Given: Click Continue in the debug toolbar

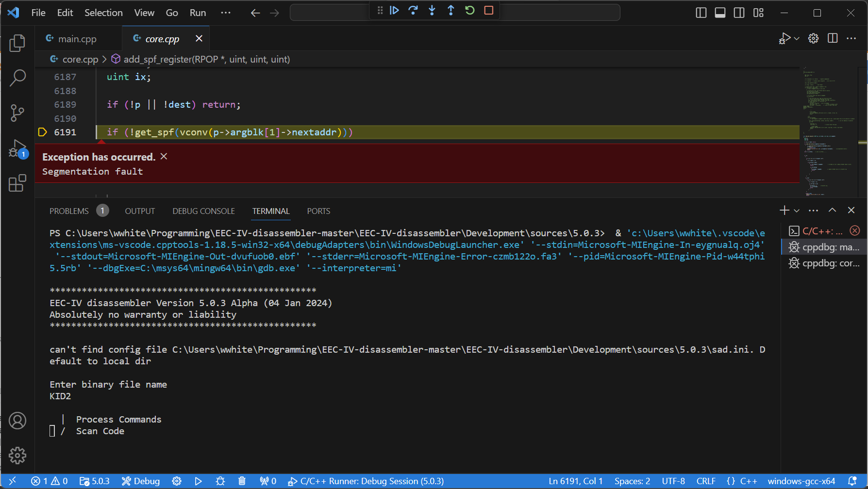Looking at the screenshot, I should click(x=394, y=10).
